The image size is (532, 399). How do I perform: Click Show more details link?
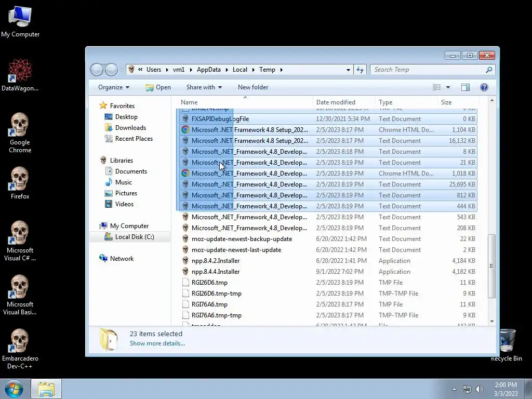[x=157, y=343]
